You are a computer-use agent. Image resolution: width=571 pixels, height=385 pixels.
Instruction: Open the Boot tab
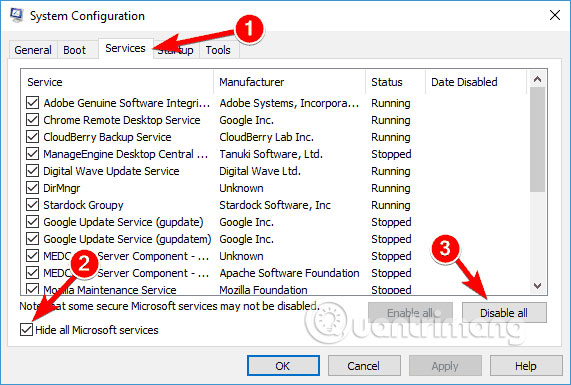75,50
